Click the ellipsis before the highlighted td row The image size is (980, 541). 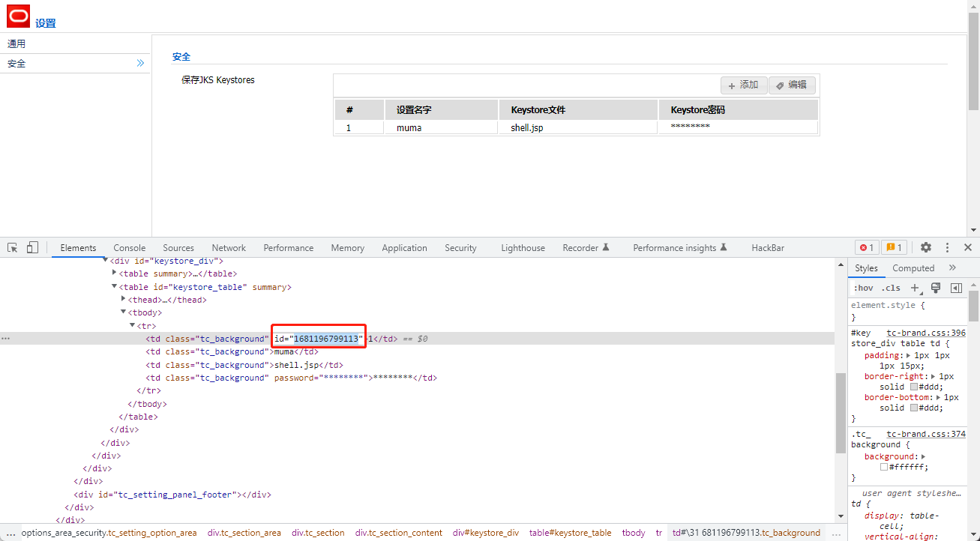(x=5, y=339)
